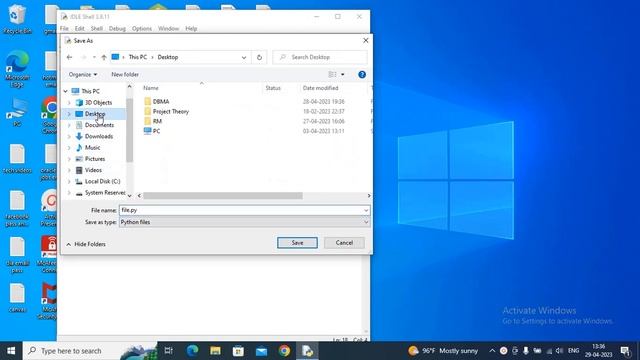Open Google Chrome from taskbar

284,351
